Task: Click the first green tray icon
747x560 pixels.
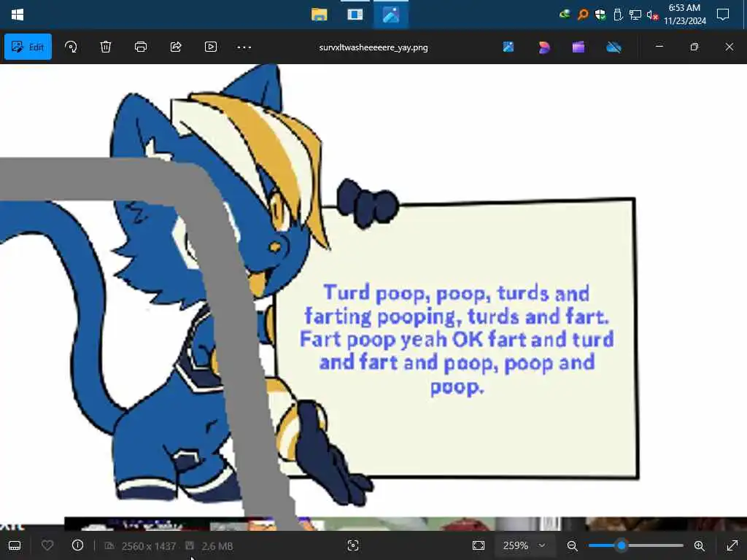Action: [565, 15]
